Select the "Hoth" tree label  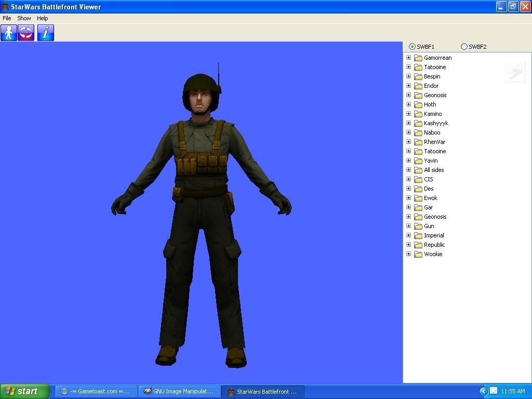pos(430,104)
